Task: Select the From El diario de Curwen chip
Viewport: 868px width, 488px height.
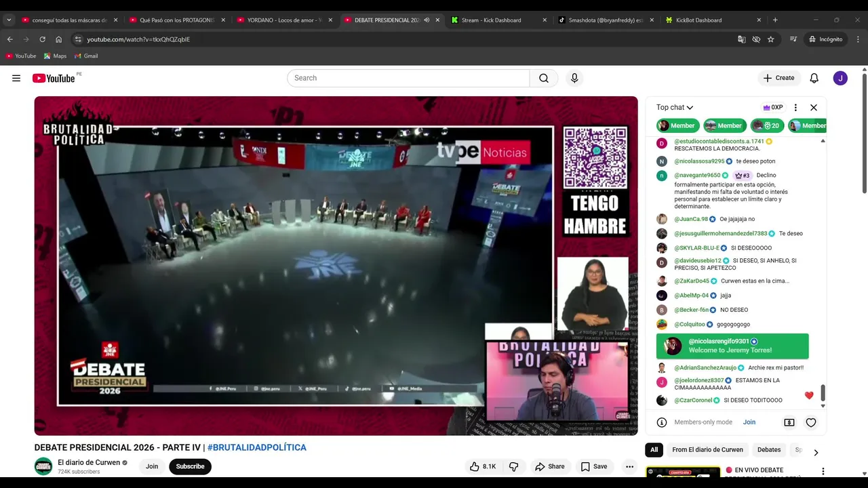Action: 707,449
